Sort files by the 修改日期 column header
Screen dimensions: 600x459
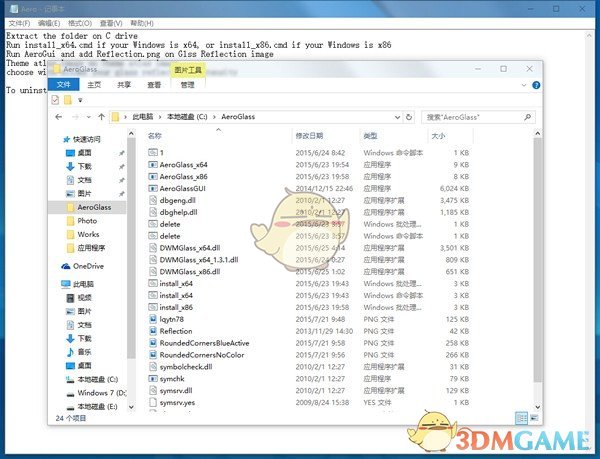(309, 136)
